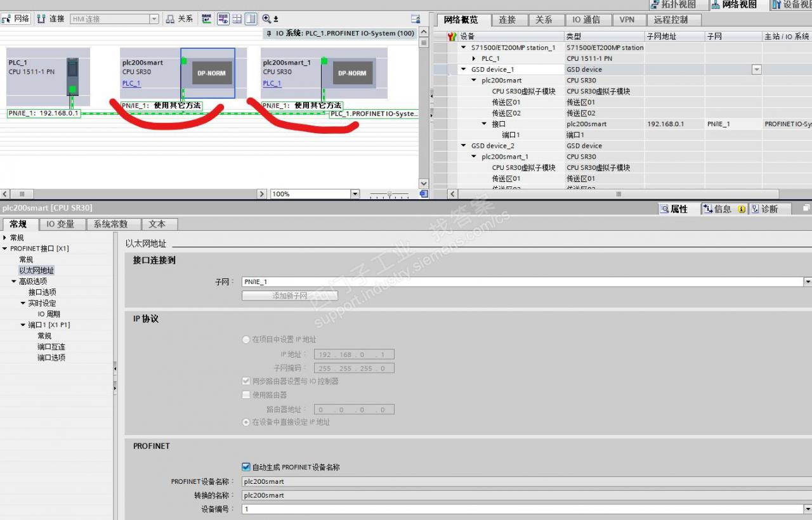
Task: Select the 连接 connections mode button
Action: (50, 19)
